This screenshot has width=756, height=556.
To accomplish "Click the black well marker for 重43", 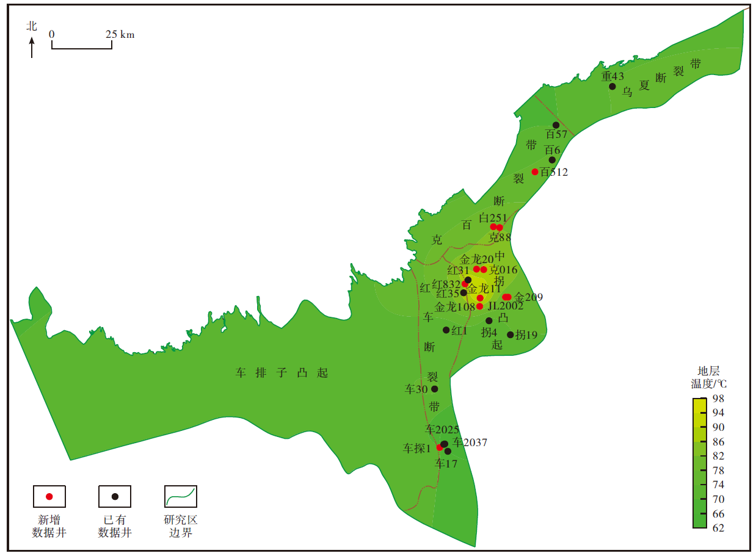I will [612, 87].
